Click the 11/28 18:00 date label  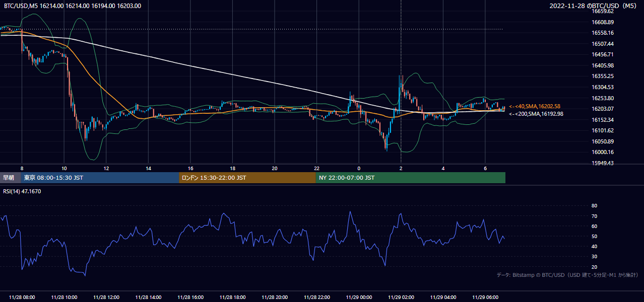(x=232, y=297)
